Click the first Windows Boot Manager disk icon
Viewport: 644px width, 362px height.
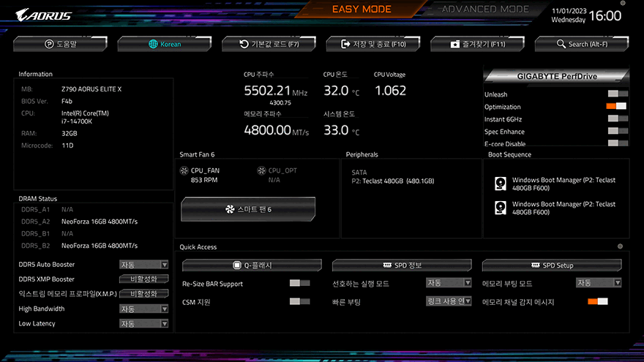[501, 184]
